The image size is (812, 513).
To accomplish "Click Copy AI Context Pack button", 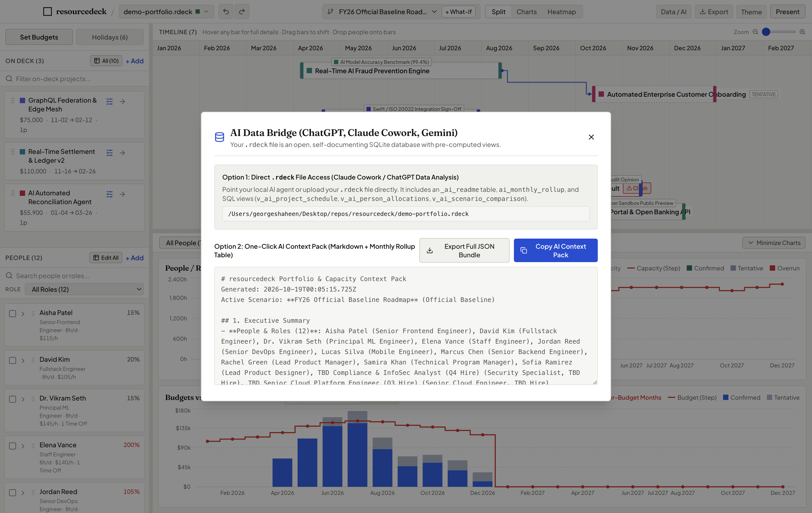I will [x=556, y=251].
